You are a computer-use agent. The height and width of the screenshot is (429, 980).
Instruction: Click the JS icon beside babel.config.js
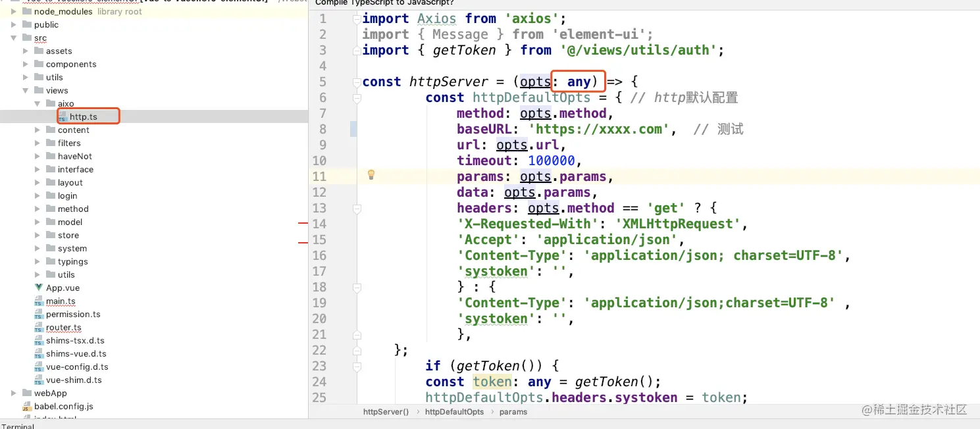pyautogui.click(x=27, y=407)
